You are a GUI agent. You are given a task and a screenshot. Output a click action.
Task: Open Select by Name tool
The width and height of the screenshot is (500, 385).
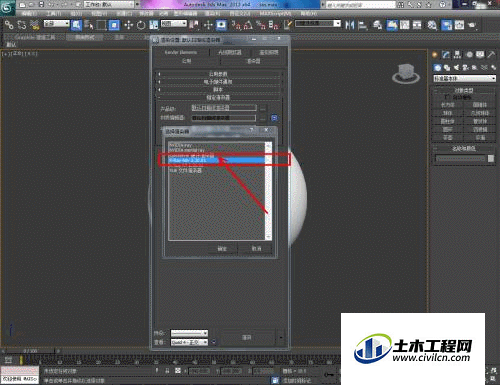(89, 25)
